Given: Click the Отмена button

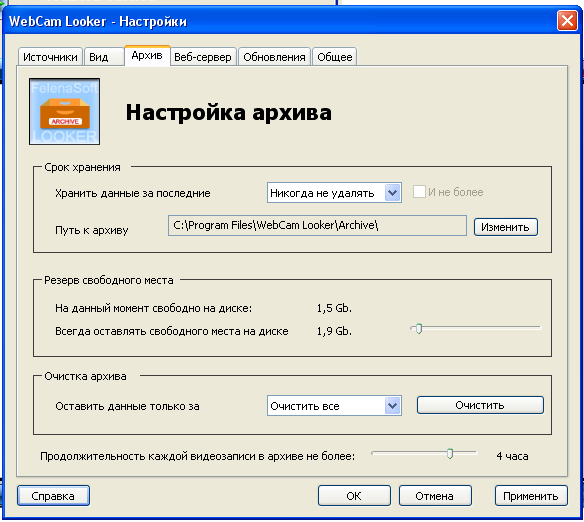Looking at the screenshot, I should pos(435,496).
